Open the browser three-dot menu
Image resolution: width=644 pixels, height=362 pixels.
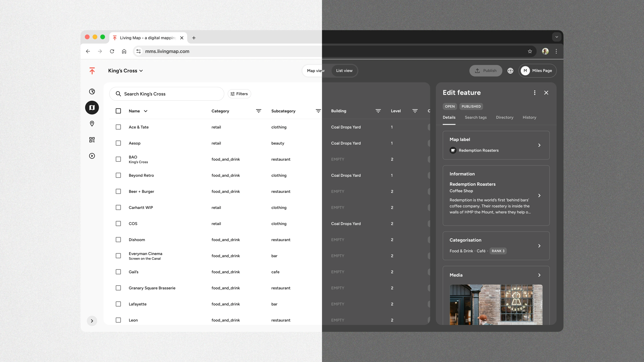[x=556, y=51]
